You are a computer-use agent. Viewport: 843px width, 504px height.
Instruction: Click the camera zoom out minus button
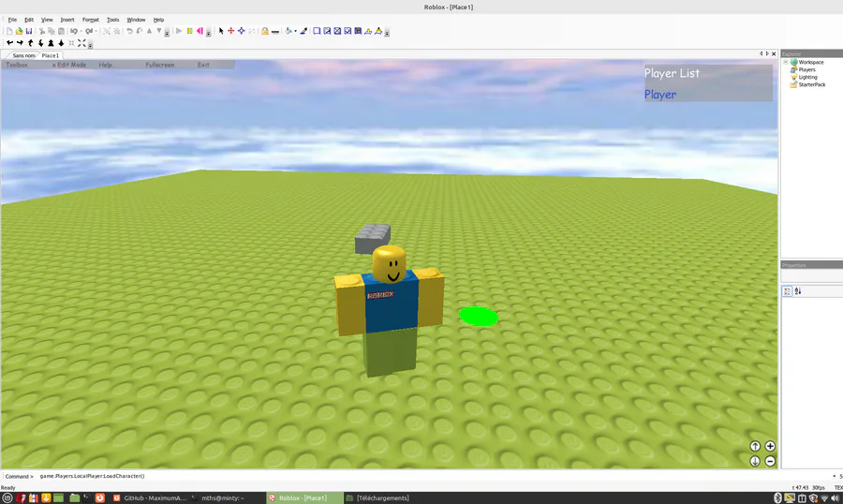(x=770, y=461)
